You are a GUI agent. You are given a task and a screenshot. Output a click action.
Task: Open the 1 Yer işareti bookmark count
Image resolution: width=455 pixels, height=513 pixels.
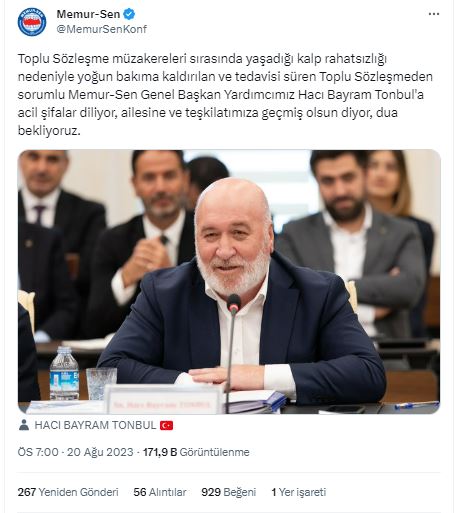coord(299,492)
